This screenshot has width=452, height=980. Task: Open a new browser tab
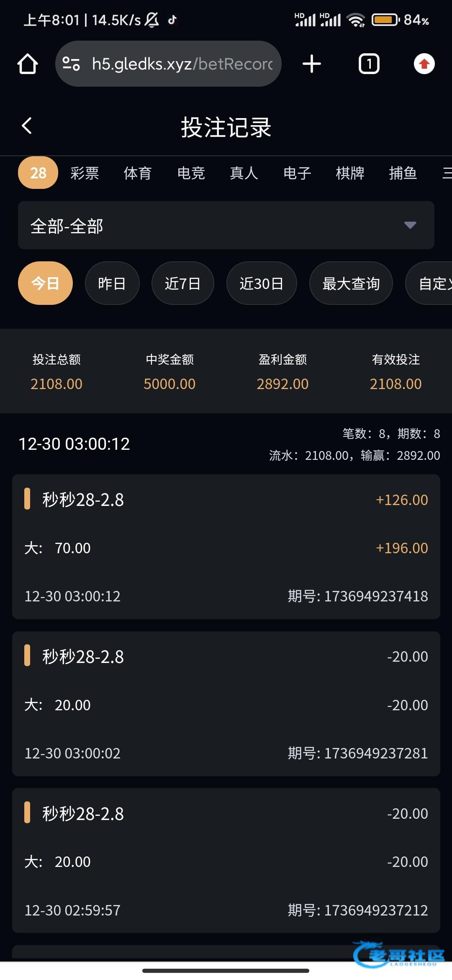312,64
